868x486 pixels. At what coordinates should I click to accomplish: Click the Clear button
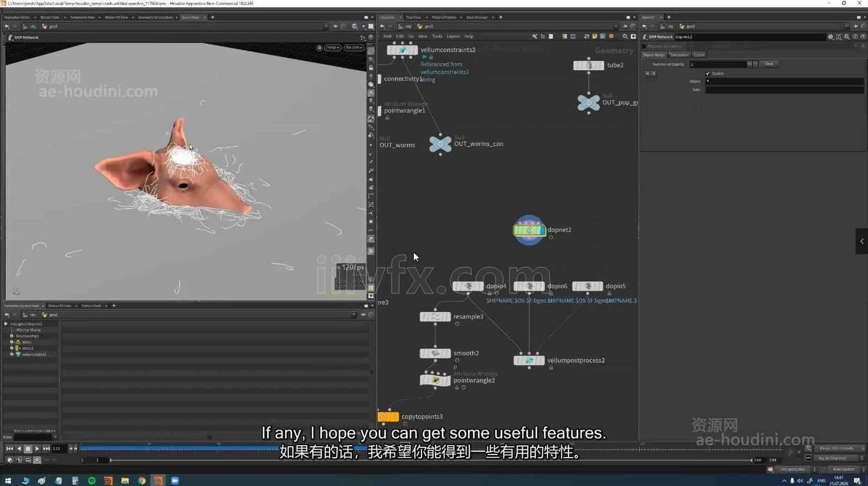coord(768,64)
